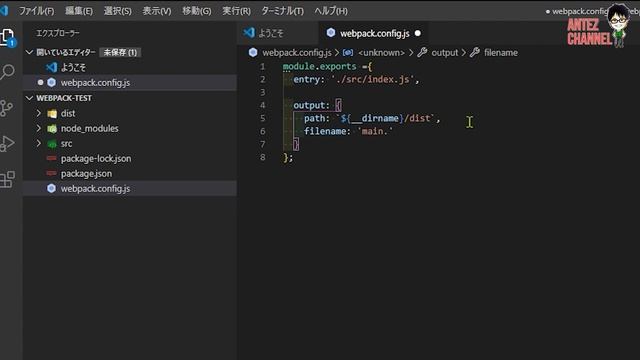The image size is (640, 360).
Task: Open the Source Control view
Action: (6, 108)
